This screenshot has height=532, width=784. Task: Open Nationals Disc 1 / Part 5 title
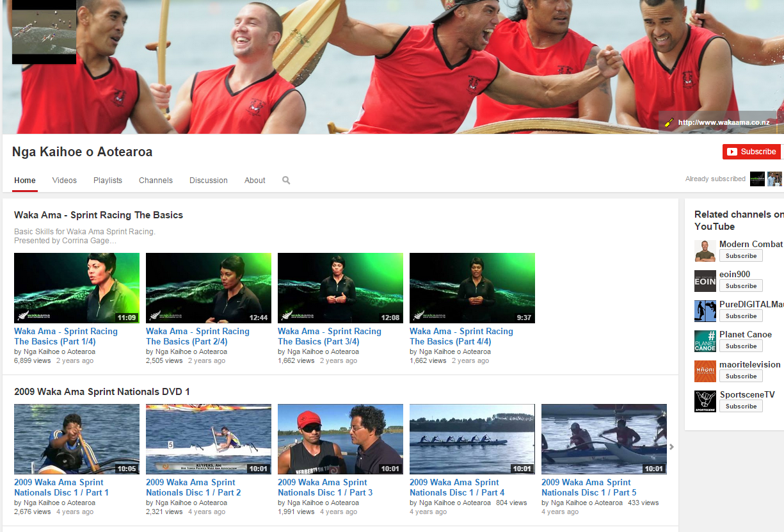[589, 488]
